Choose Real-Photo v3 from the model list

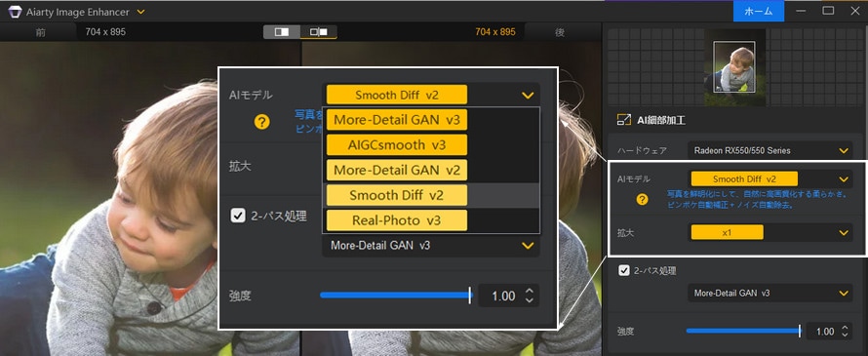(397, 220)
